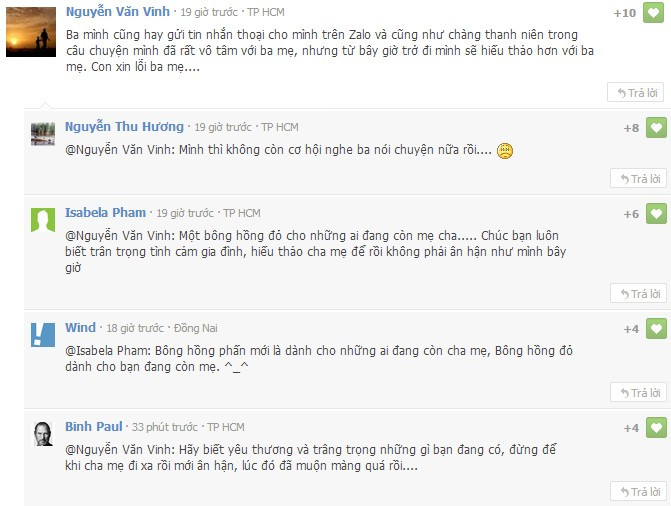Open Binh Paul's portrait avatar

[43, 434]
